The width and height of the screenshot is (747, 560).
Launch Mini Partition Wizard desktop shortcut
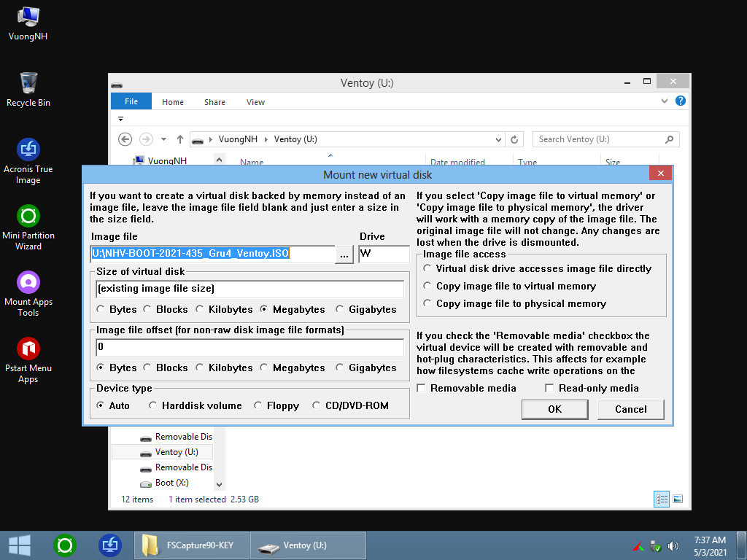pyautogui.click(x=28, y=227)
